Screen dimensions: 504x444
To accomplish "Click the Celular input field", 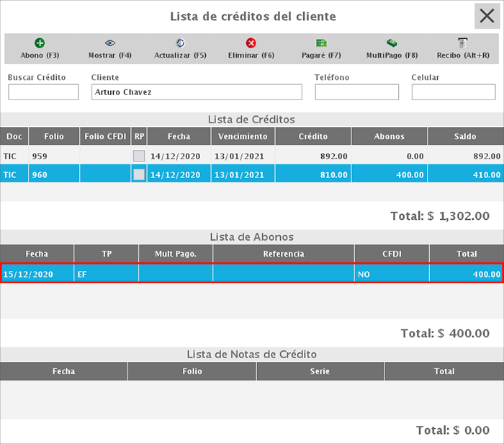I will pyautogui.click(x=453, y=92).
